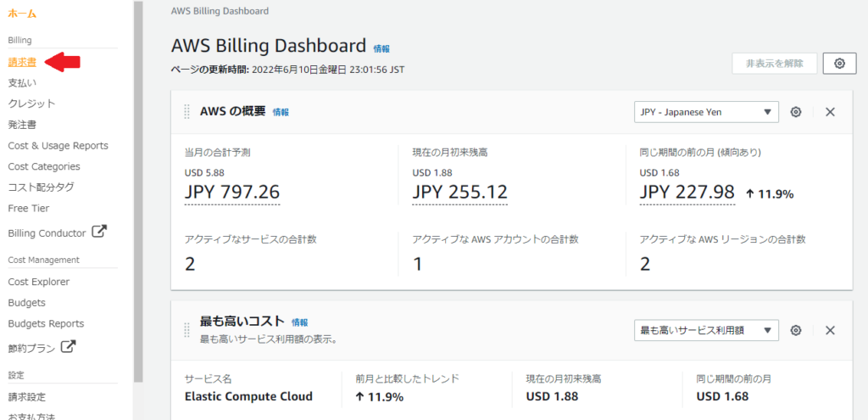Click gear icon in 最も高いコスト panel
This screenshot has width=868, height=420.
click(796, 330)
